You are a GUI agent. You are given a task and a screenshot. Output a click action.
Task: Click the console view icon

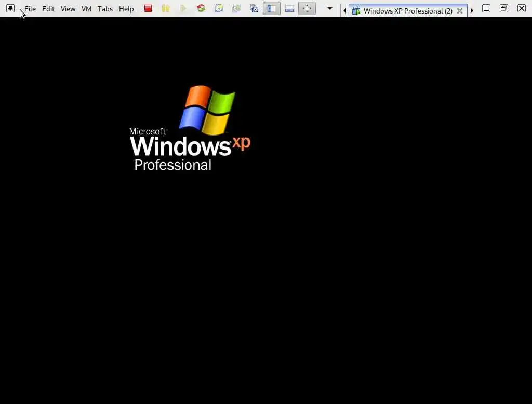(289, 8)
